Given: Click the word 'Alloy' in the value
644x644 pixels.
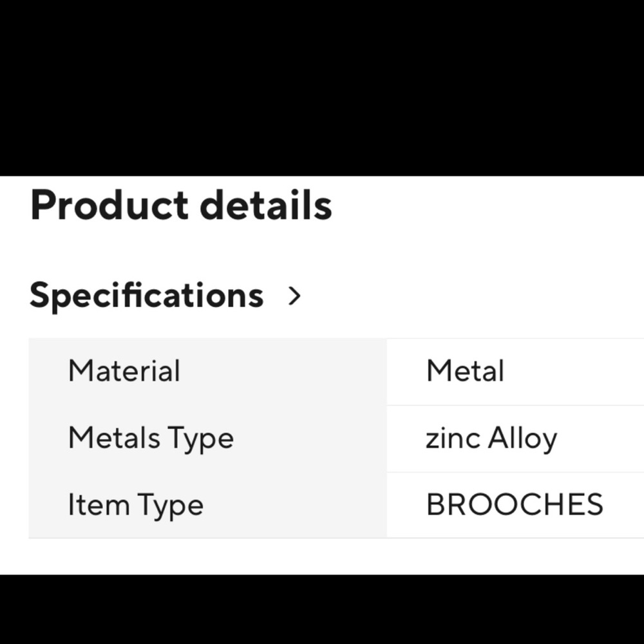Looking at the screenshot, I should (522, 440).
